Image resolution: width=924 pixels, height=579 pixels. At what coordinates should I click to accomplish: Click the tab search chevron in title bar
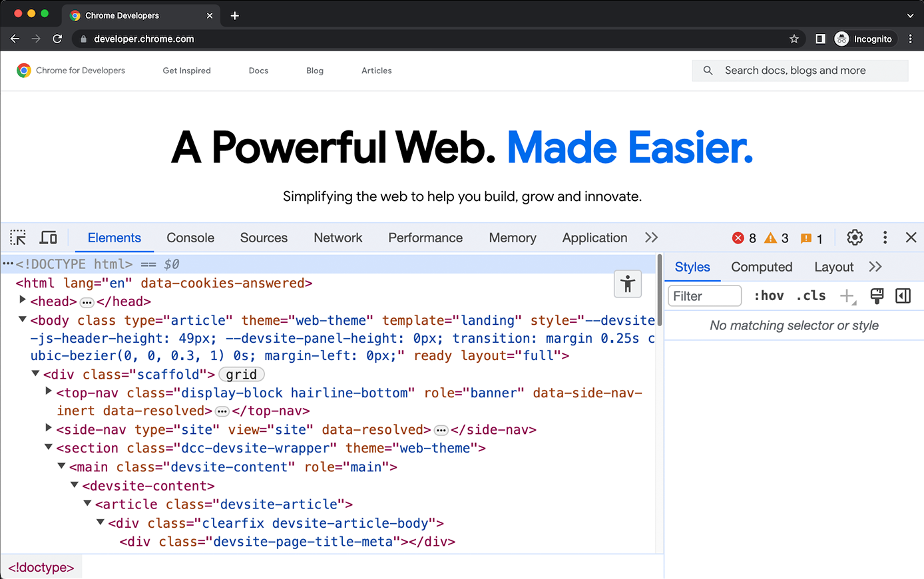pyautogui.click(x=910, y=15)
